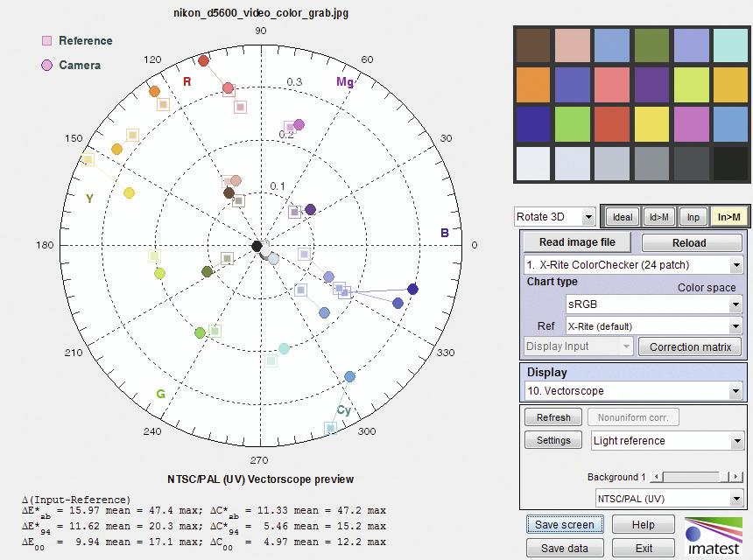
Task: Toggle the In>M view button
Action: [x=728, y=217]
